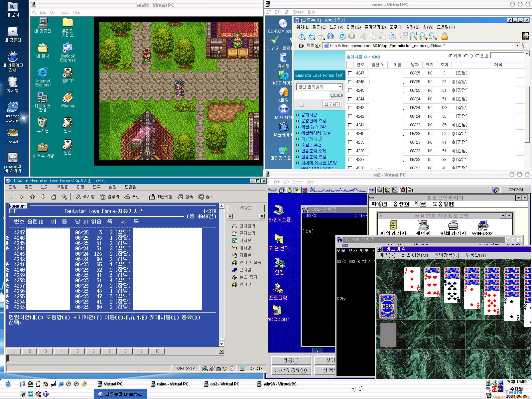Open 편지읽기 in the bookmark panel
Image resolution: width=532 pixels, height=399 pixels.
coord(244,226)
